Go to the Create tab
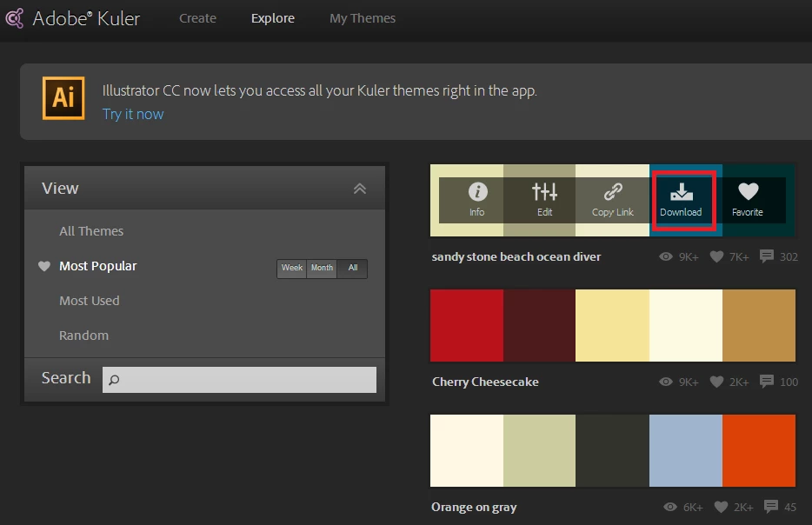 pyautogui.click(x=198, y=18)
